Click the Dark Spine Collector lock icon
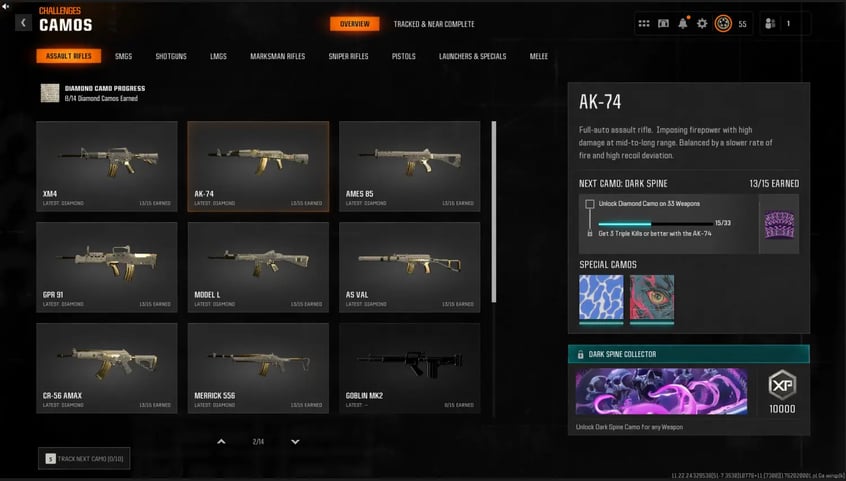The width and height of the screenshot is (846, 481). click(x=581, y=355)
